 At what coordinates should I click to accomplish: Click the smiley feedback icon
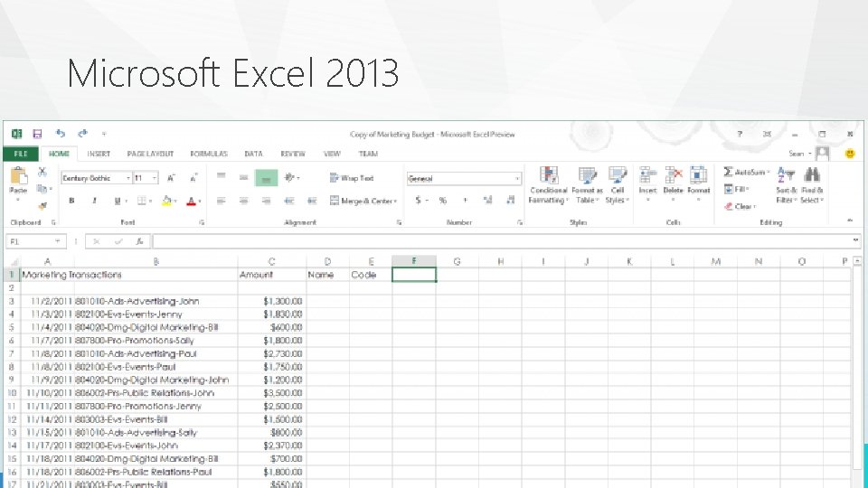(850, 154)
